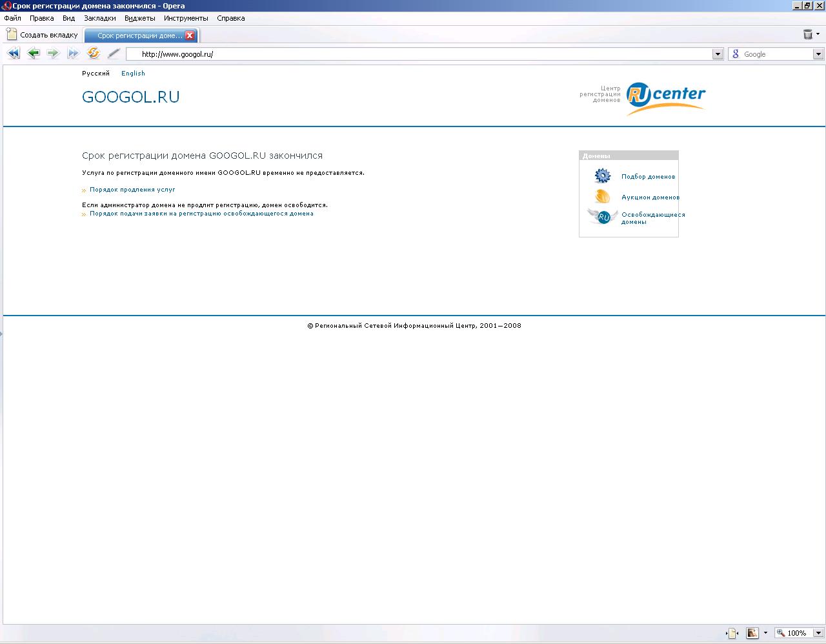This screenshot has width=826, height=644.
Task: Open the Виджеты menu
Action: coord(140,18)
